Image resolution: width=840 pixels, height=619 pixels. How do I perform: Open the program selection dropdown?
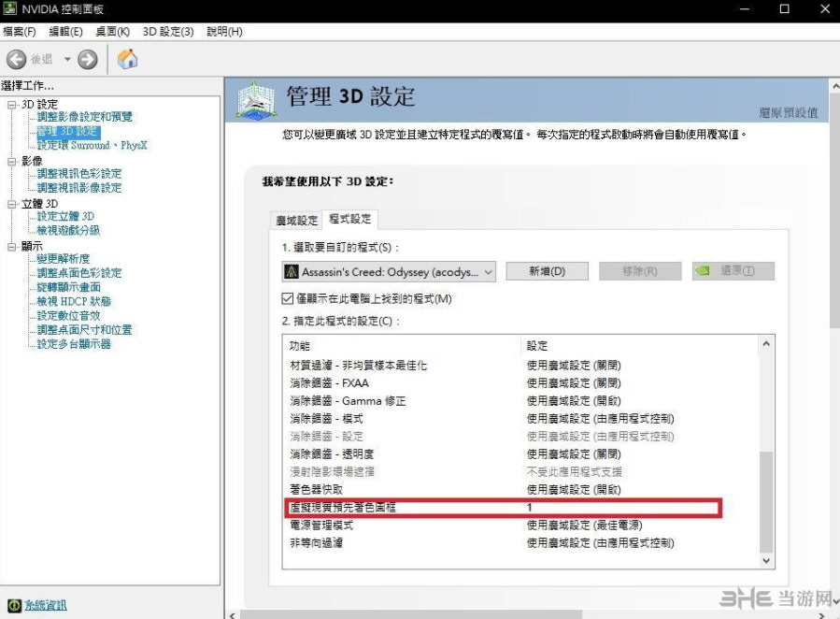tap(488, 271)
